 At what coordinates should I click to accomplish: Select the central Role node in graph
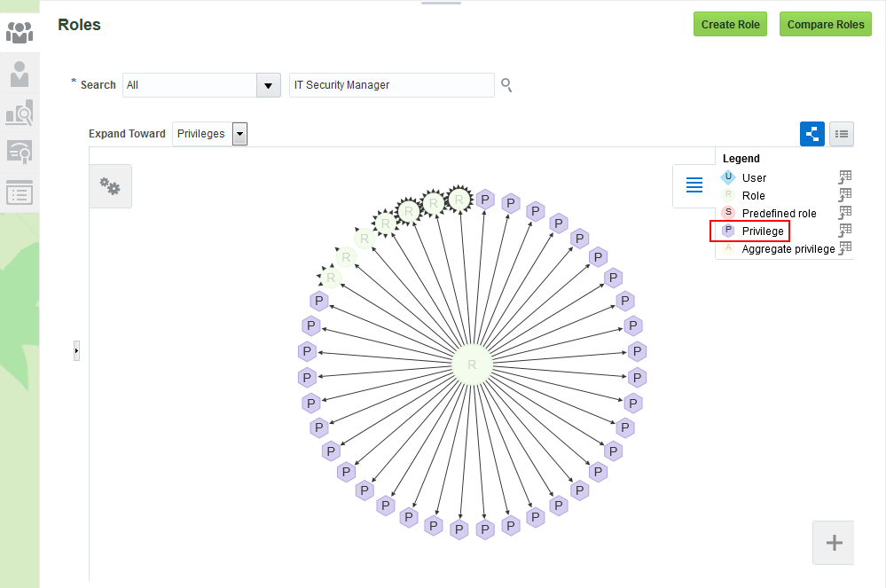tap(472, 365)
